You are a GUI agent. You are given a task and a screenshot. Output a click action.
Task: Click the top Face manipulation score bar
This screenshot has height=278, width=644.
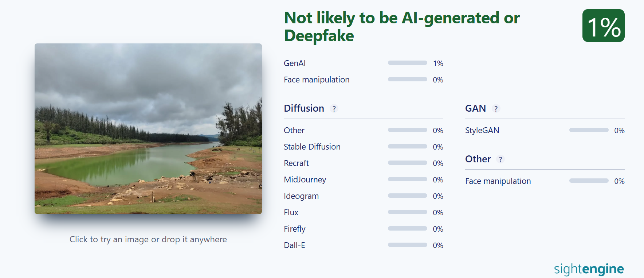(407, 80)
